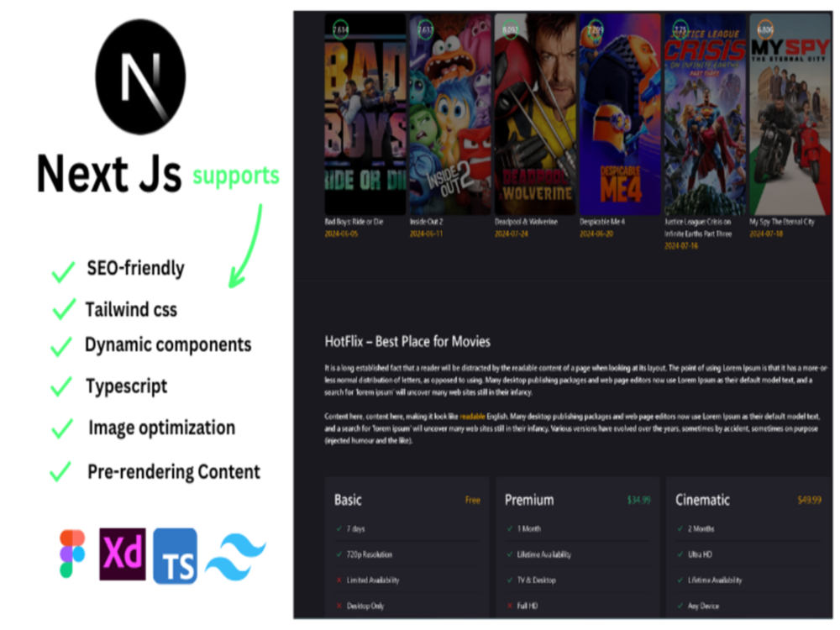
Task: Click the Lifetime Availability text under Premium
Action: [543, 554]
